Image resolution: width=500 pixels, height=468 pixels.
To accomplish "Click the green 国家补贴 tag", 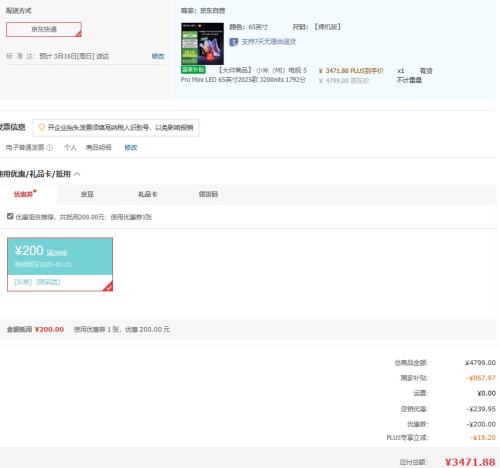I will point(193,70).
